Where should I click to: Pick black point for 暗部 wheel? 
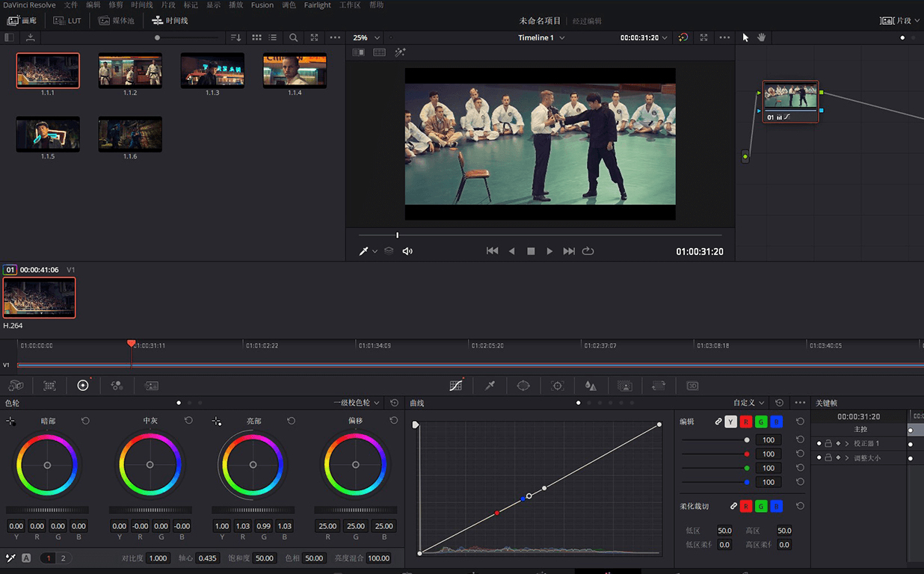coord(10,422)
